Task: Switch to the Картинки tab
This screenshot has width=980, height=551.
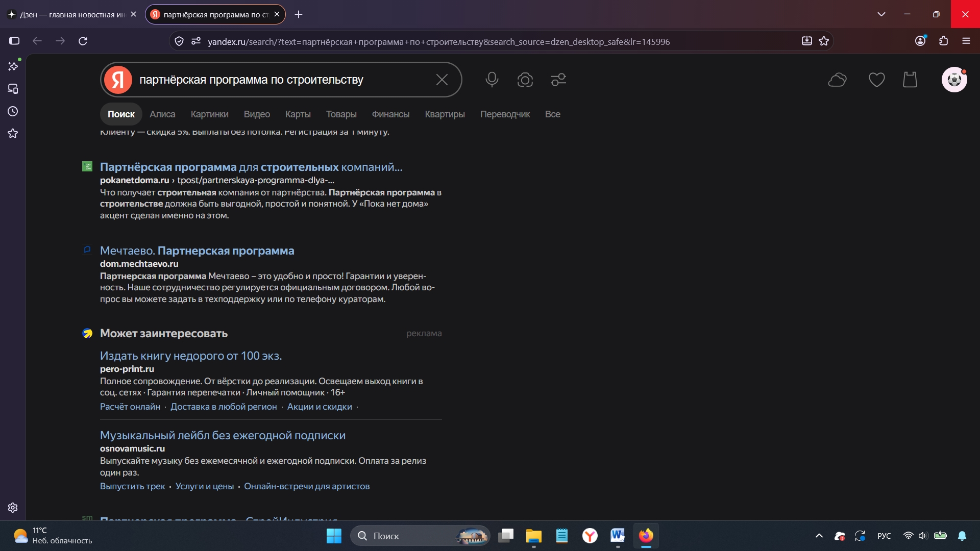Action: point(209,114)
